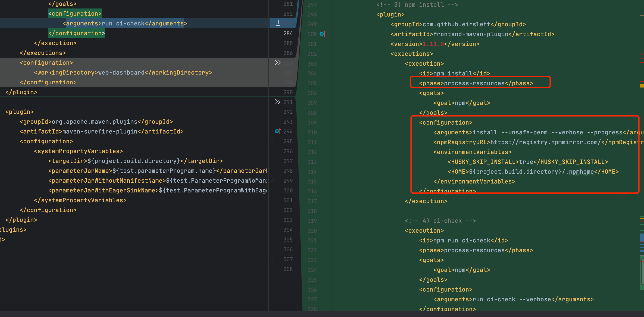Click the highlighted configuration tag at line 282
The width and height of the screenshot is (644, 317).
(x=75, y=14)
